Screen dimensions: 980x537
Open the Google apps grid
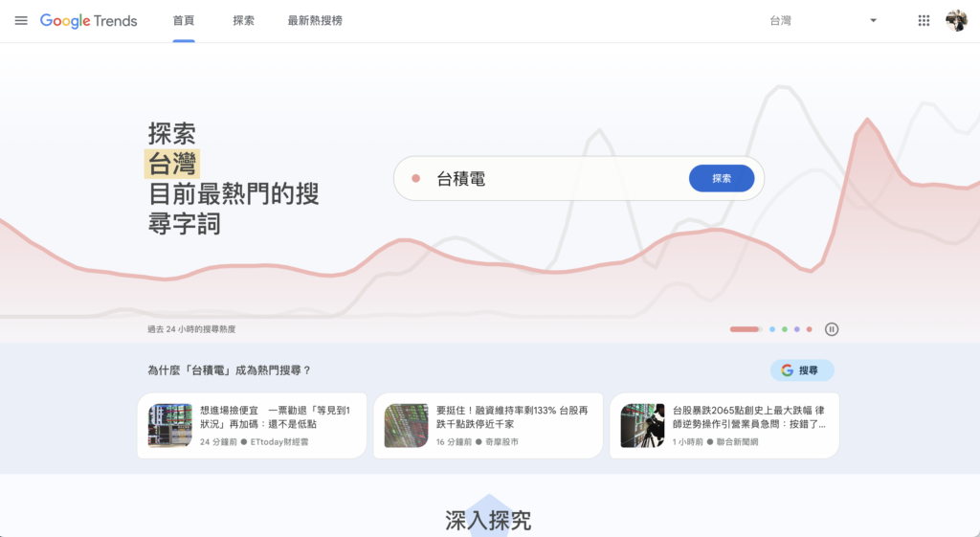(924, 21)
